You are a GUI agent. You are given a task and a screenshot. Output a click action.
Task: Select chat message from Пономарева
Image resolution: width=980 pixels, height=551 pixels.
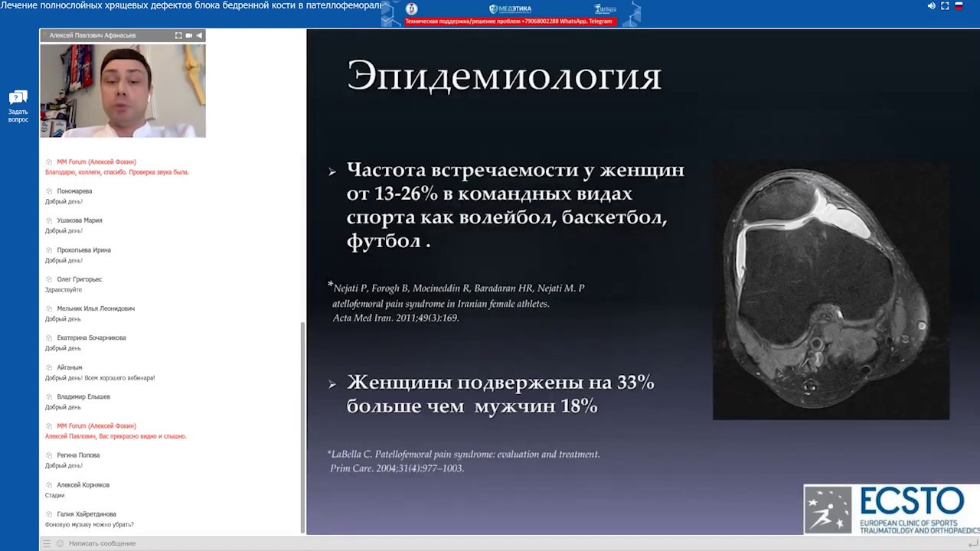[64, 201]
